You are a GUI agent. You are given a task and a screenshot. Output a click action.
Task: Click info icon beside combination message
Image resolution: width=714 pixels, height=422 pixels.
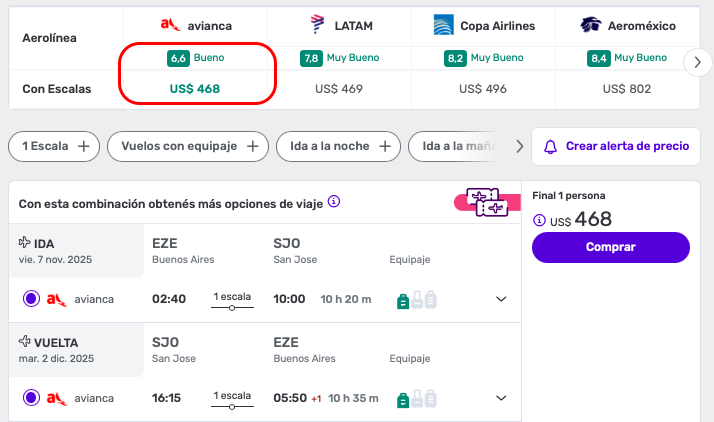[x=334, y=202]
